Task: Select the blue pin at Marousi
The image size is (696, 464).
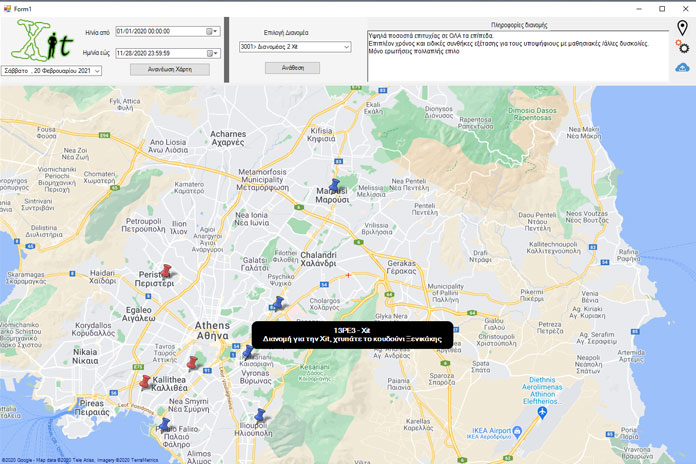Action: (336, 185)
